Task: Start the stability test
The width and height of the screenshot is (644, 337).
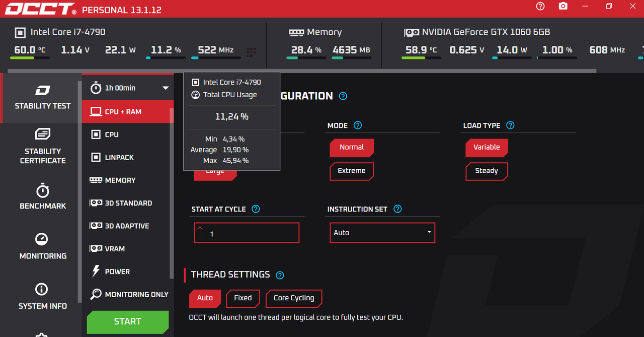Action: click(128, 321)
